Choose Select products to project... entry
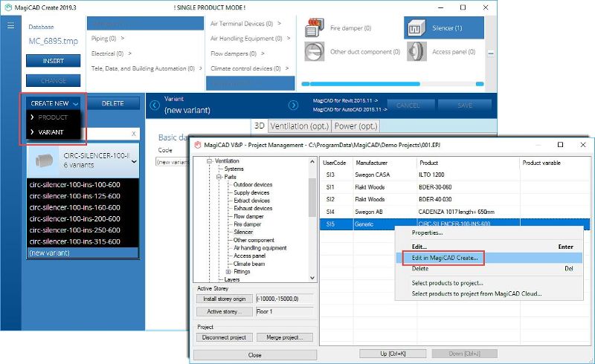Screen dimensions: 595x364 tap(448, 283)
